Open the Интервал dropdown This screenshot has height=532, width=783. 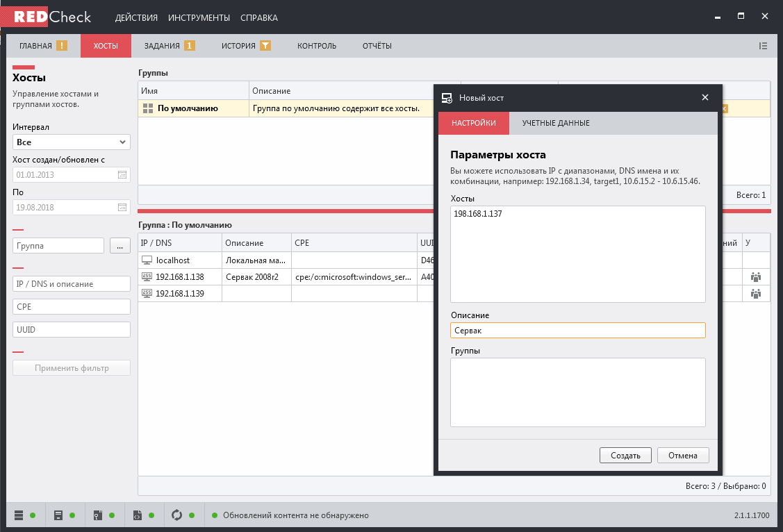tap(72, 142)
